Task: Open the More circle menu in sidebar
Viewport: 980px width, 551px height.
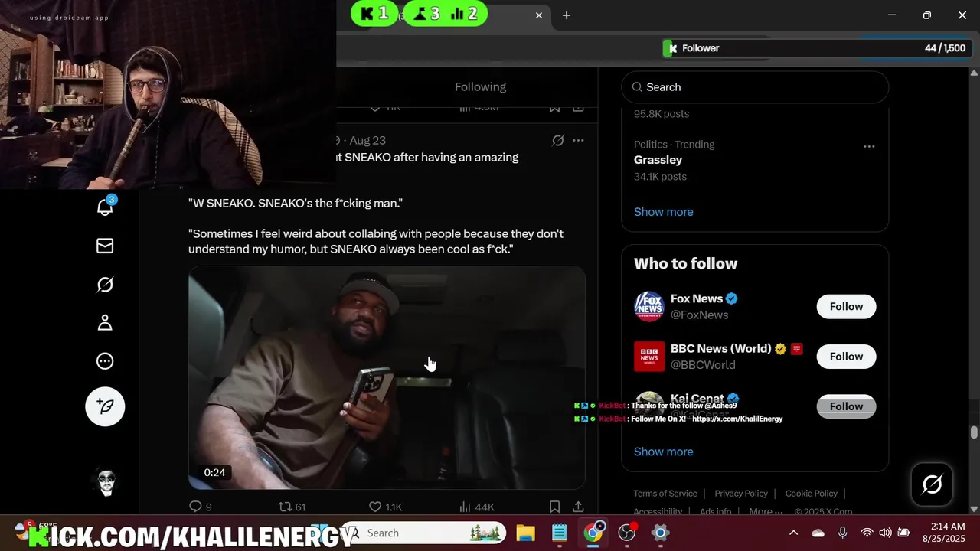Action: (x=105, y=361)
